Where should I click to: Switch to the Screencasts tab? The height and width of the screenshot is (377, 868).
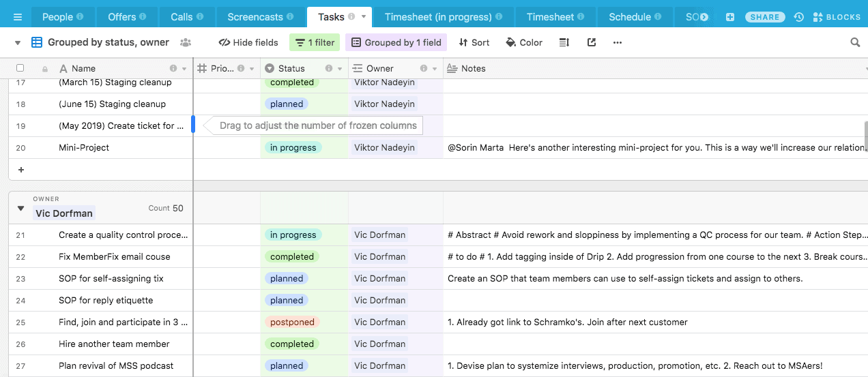point(260,17)
